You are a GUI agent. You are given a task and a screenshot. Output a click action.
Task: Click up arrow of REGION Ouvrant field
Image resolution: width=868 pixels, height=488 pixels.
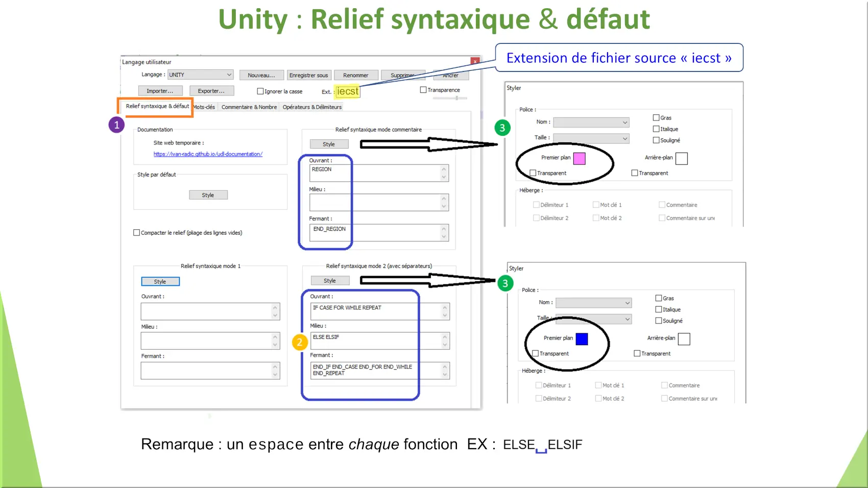pos(444,169)
